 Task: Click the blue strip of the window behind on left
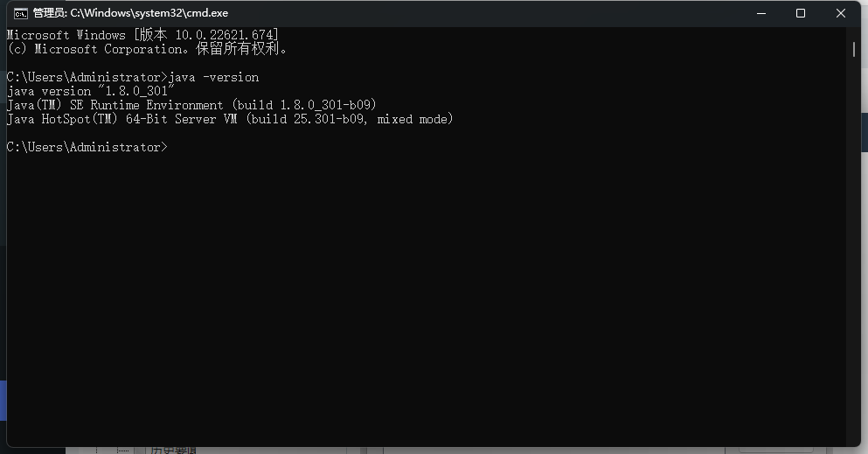click(3, 401)
